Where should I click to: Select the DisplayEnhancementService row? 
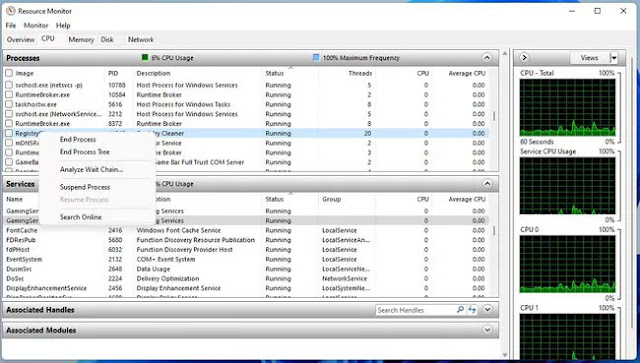[x=247, y=288]
